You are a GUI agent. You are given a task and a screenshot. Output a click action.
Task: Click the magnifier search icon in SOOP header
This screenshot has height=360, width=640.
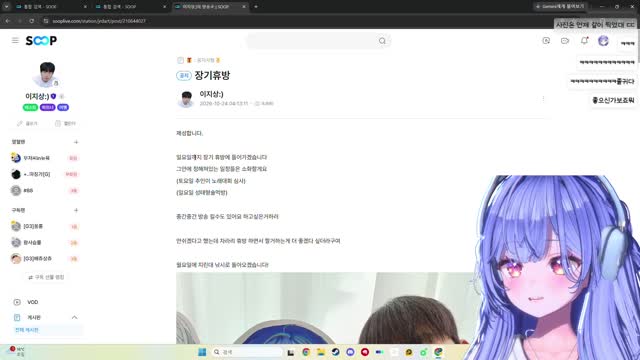[x=382, y=41]
